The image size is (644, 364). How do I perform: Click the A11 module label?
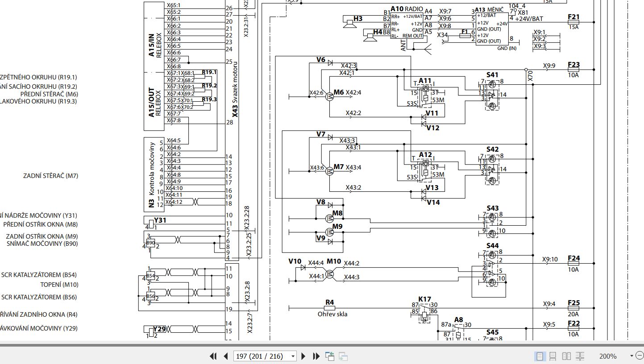(x=425, y=81)
